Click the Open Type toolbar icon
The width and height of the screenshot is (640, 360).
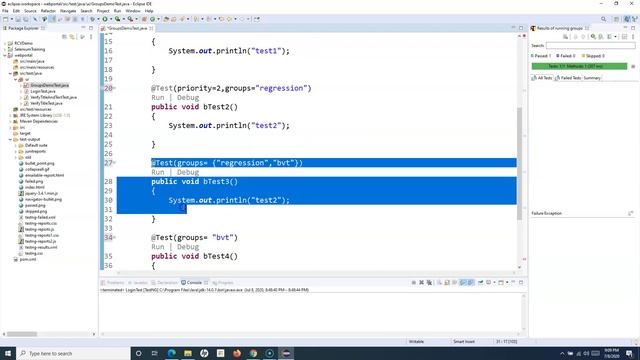[x=166, y=19]
